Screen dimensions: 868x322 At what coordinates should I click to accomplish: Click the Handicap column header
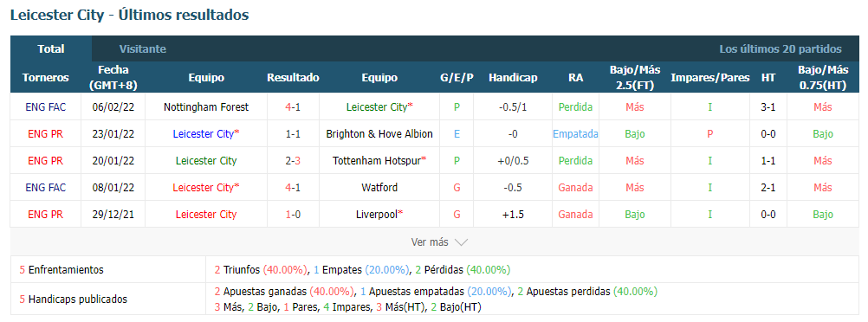click(x=513, y=77)
